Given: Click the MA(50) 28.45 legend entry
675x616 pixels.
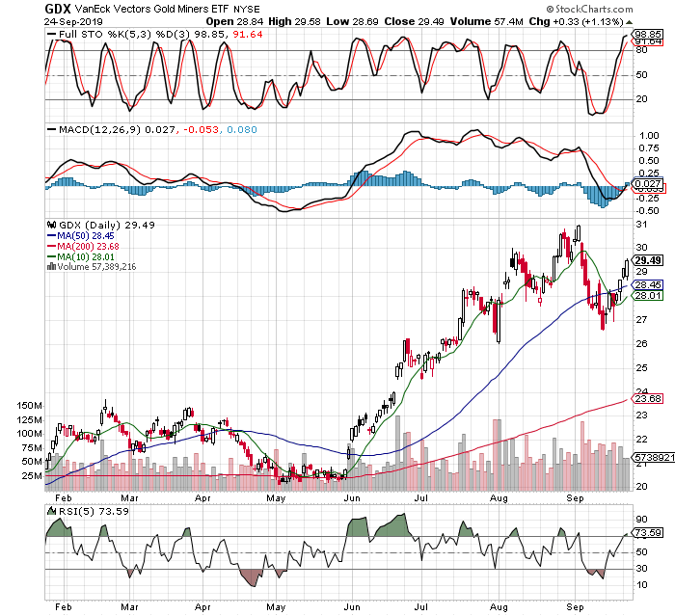Looking at the screenshot, I should click(x=86, y=236).
